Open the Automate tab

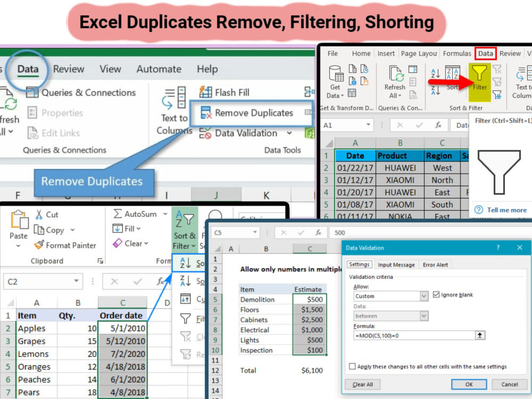tap(159, 69)
